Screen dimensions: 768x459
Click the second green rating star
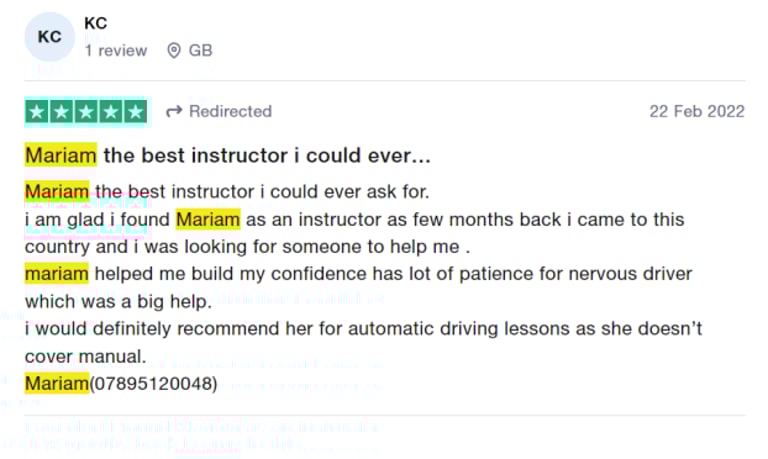click(62, 111)
